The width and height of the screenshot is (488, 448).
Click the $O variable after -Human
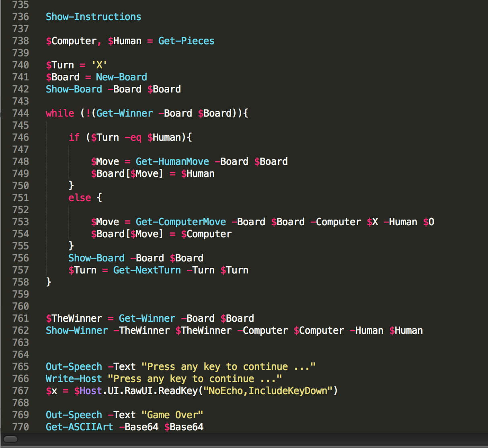tap(429, 222)
